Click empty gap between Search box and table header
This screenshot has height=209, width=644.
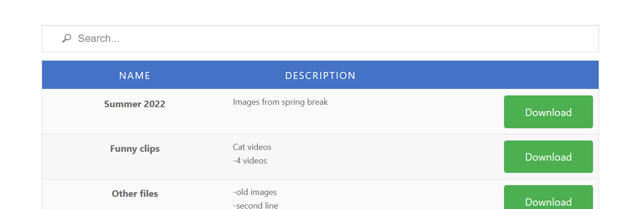pos(320,56)
